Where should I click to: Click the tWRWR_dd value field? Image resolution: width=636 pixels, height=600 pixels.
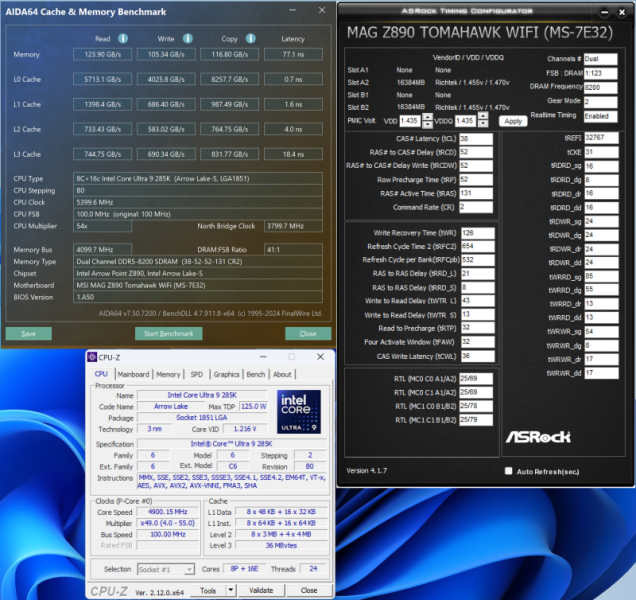point(602,373)
